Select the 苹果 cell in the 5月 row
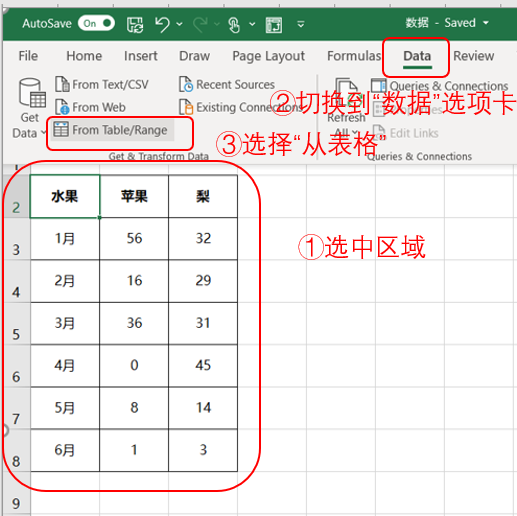The image size is (517, 516). click(x=134, y=408)
